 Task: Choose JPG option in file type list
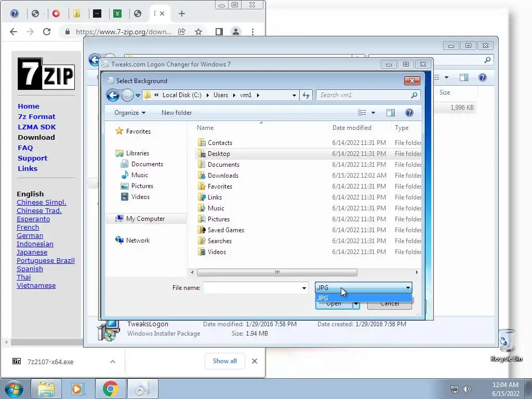point(363,298)
